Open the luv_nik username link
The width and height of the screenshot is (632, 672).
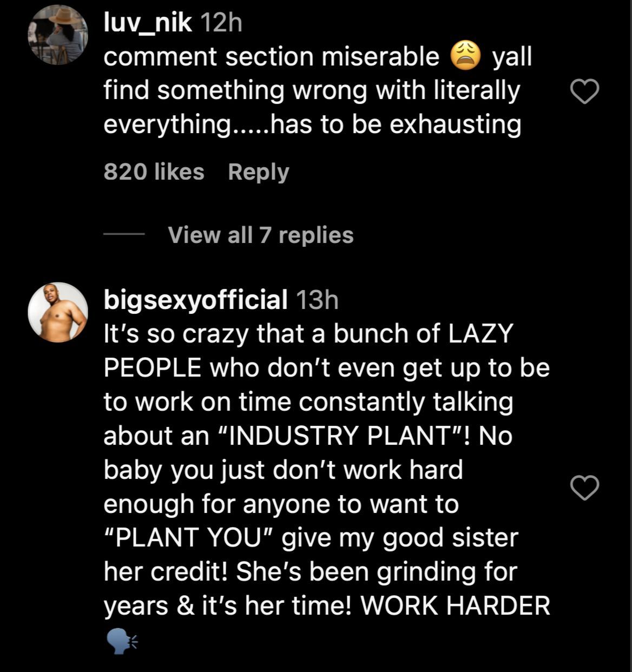148,23
